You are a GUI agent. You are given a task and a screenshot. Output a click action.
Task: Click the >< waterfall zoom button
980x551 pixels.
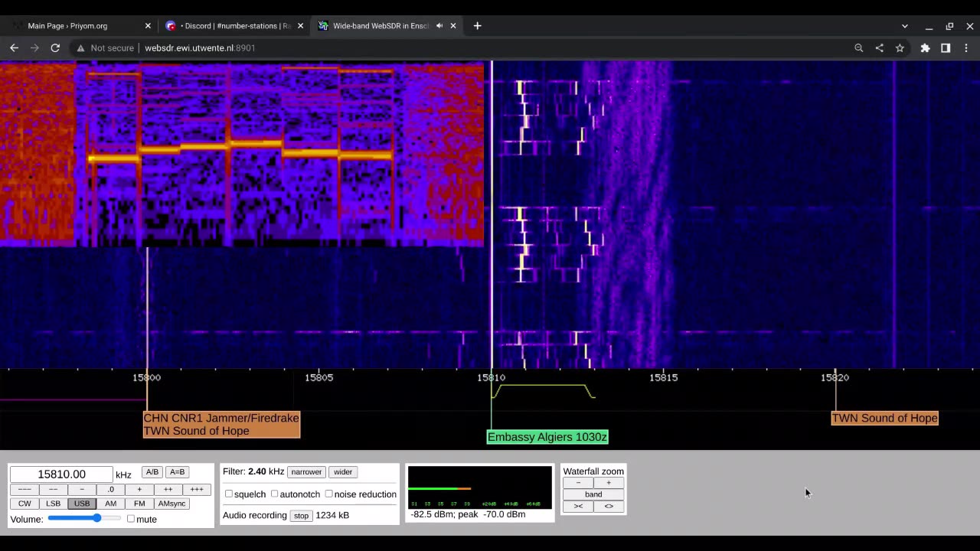pyautogui.click(x=578, y=506)
